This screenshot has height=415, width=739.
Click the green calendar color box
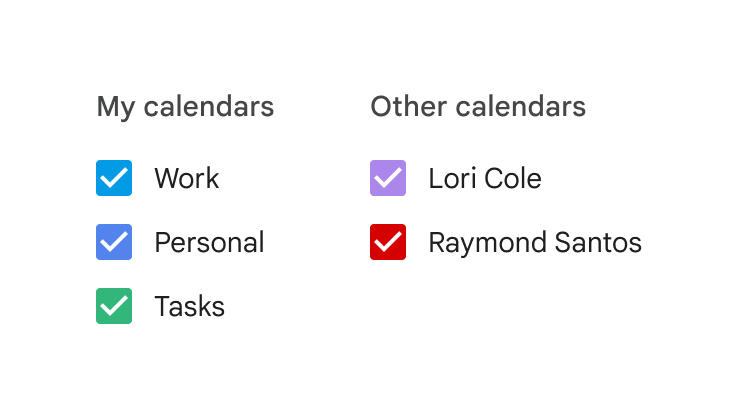click(x=114, y=307)
